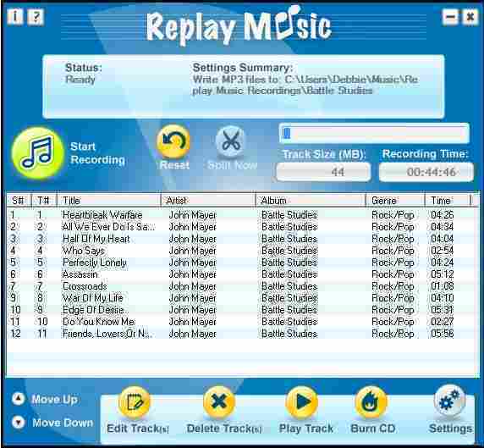Select the Heartbreak Warfare track row
Viewport: 484px width, 448px height.
(242, 215)
